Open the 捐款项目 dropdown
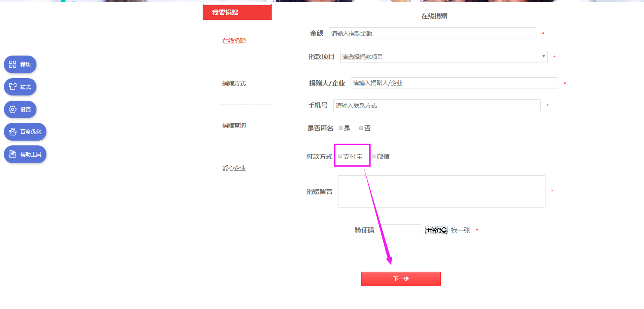Image resolution: width=644 pixels, height=309 pixels. (443, 57)
